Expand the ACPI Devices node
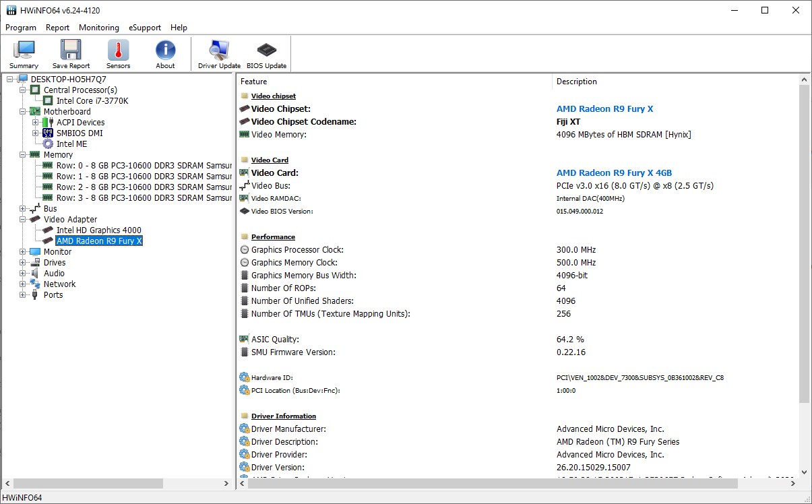The width and height of the screenshot is (812, 504). click(36, 123)
